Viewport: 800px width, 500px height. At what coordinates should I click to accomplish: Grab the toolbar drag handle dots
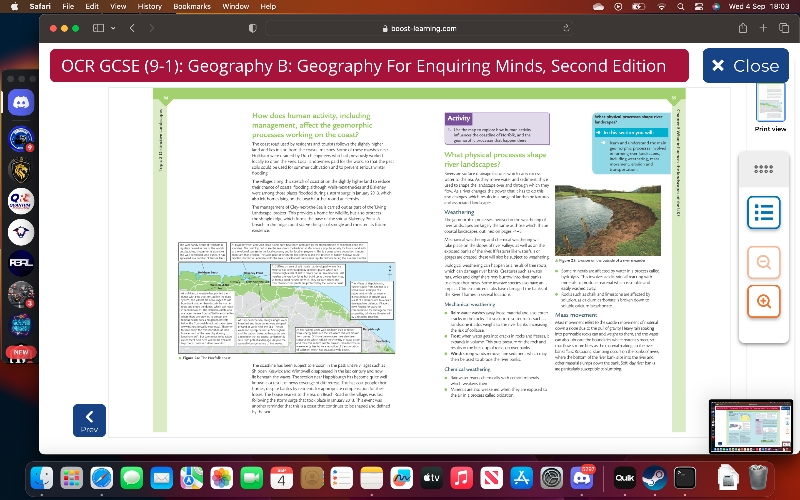(764, 169)
